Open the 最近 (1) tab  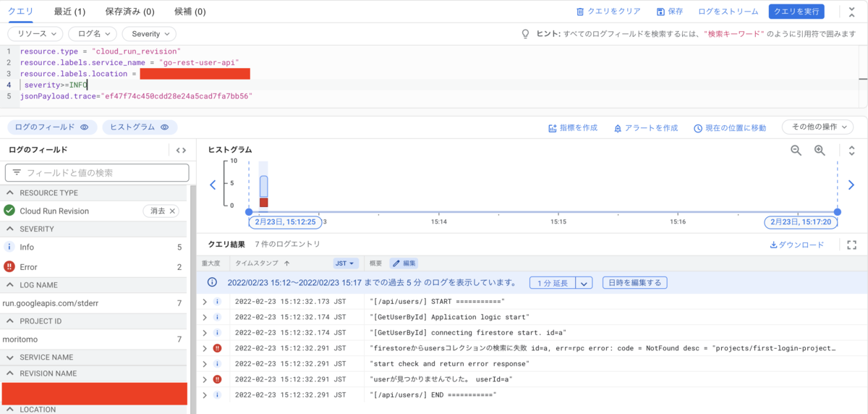click(x=69, y=12)
